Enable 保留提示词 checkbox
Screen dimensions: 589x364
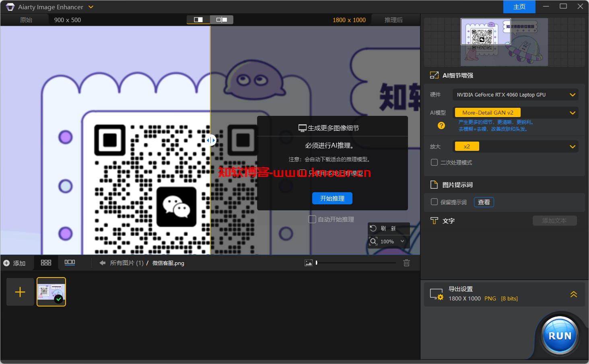pyautogui.click(x=435, y=202)
